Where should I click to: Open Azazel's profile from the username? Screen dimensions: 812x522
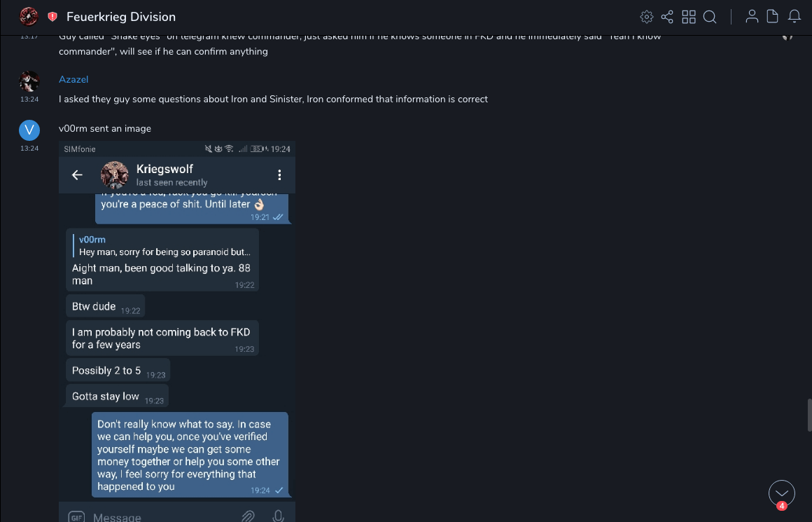(x=73, y=80)
